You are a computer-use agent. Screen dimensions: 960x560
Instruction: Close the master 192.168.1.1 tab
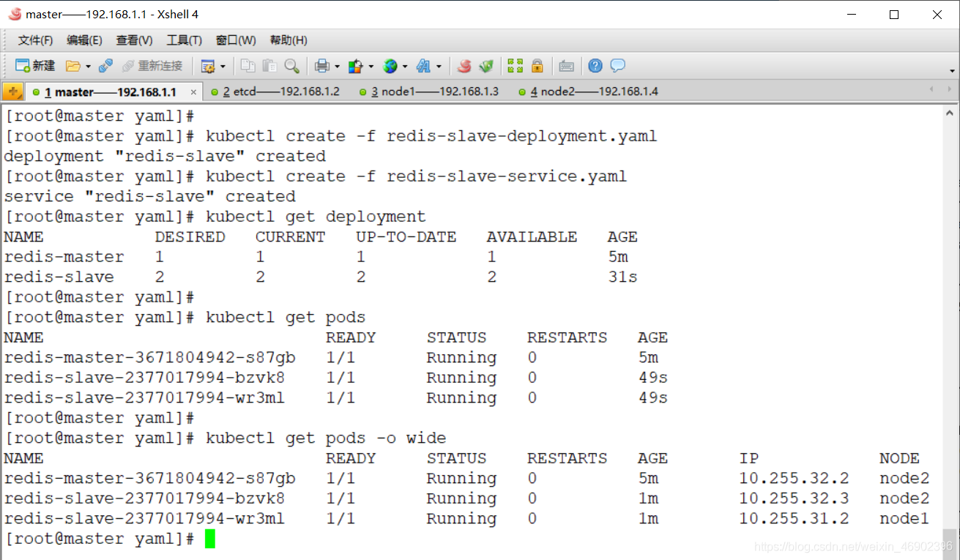pos(193,92)
